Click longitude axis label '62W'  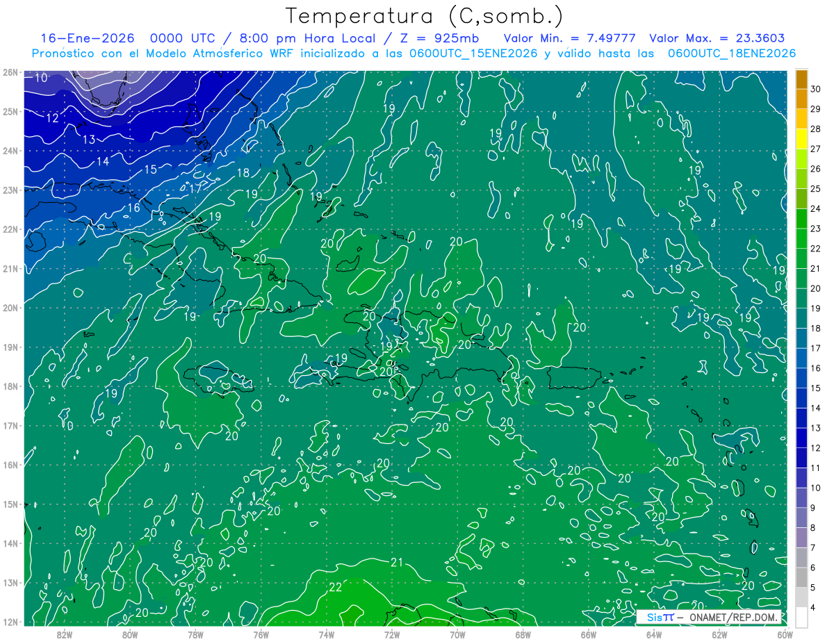point(719,634)
